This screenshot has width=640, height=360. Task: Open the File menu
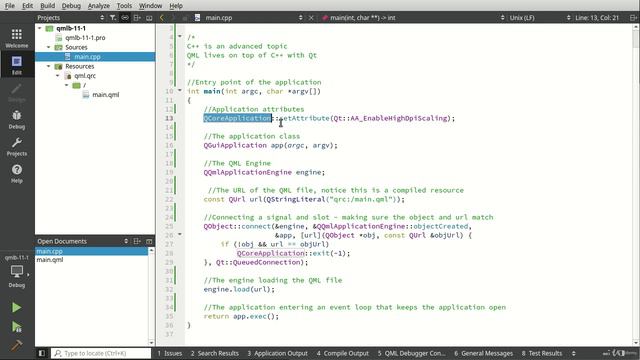(x=9, y=6)
